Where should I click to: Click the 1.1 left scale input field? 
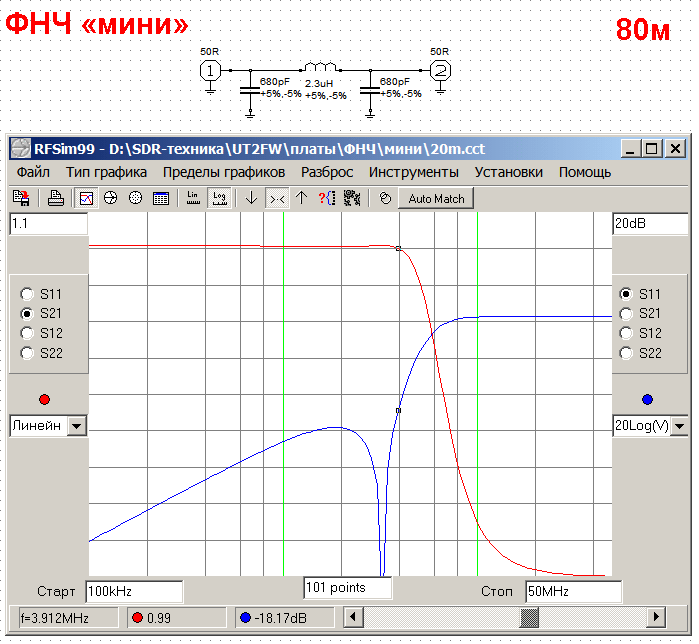49,223
